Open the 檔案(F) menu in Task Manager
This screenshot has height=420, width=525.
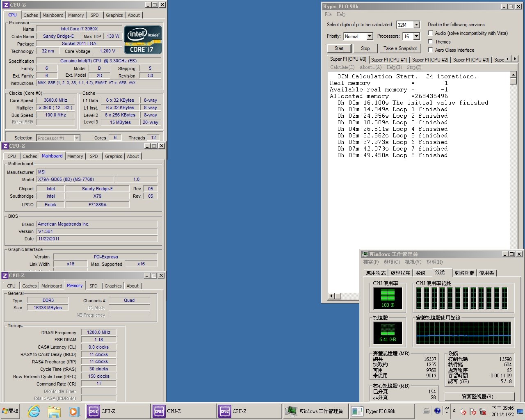(x=371, y=262)
